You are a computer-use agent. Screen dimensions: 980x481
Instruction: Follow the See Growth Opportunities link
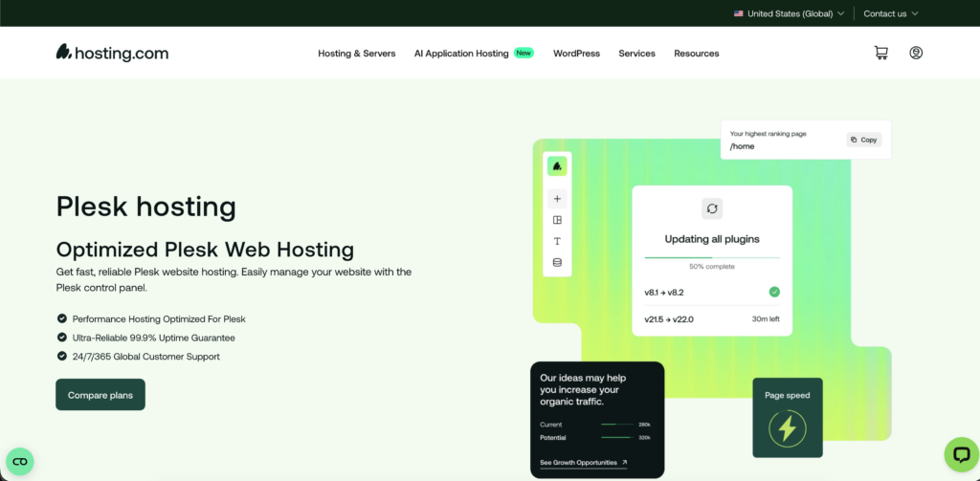click(583, 463)
